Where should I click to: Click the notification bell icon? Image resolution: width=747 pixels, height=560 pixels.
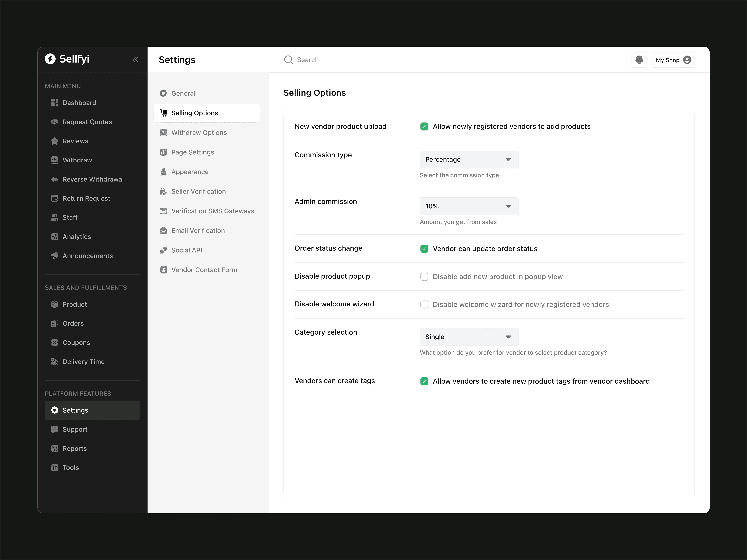tap(639, 60)
